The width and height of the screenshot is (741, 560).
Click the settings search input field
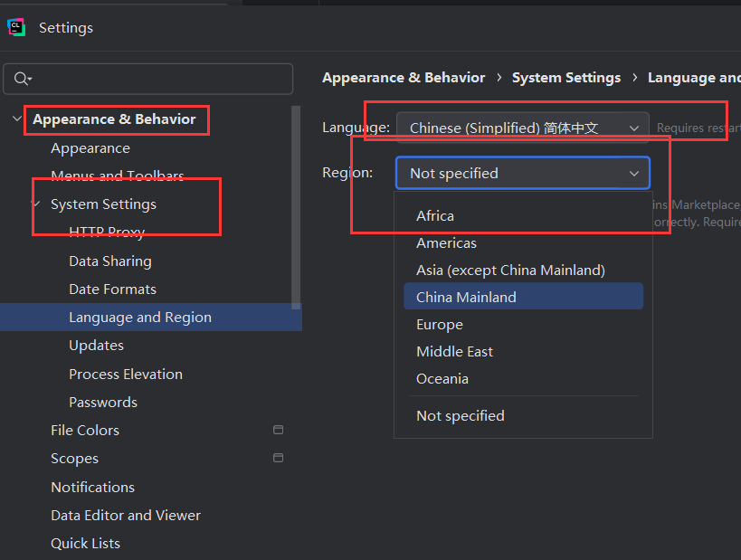(x=158, y=80)
